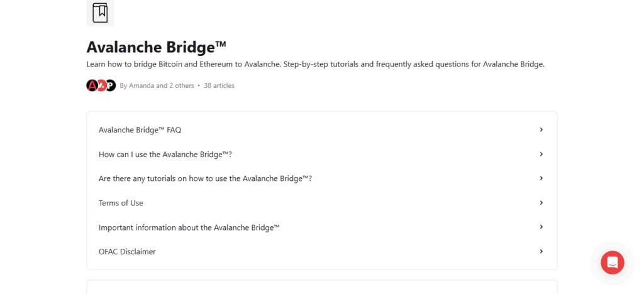Click arrow beside 'How can I use' row

coord(541,154)
